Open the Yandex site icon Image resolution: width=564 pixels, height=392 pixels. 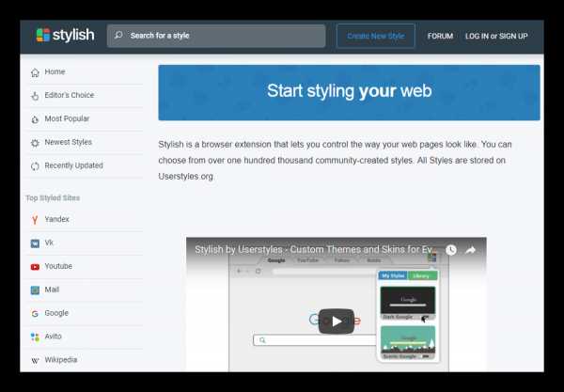click(35, 220)
